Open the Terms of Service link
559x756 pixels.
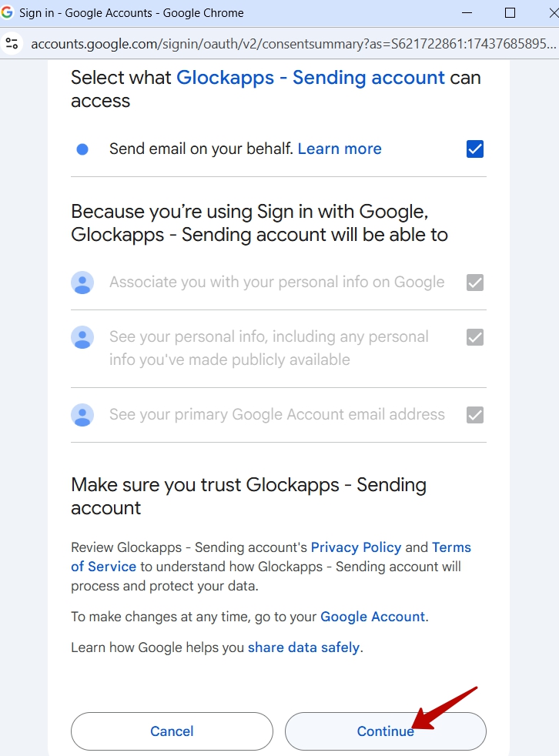271,557
